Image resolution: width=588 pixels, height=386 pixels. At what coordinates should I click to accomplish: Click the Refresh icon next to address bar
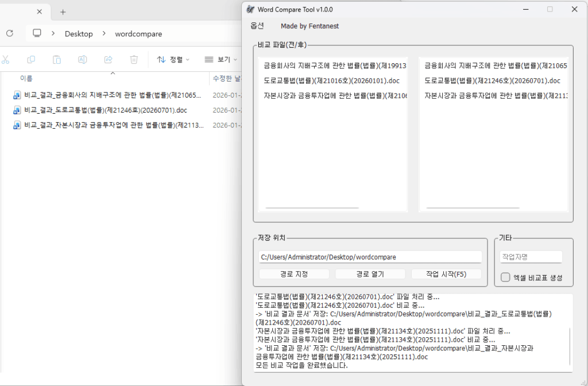pos(10,33)
